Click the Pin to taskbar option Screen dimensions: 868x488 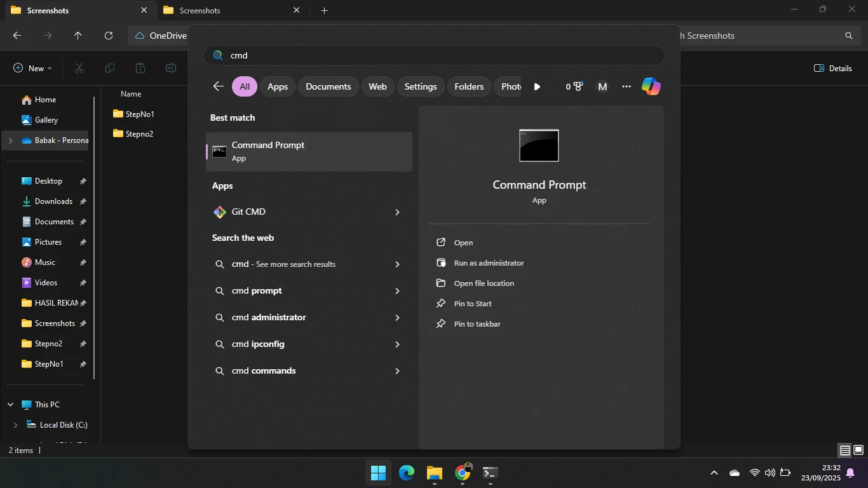point(477,324)
